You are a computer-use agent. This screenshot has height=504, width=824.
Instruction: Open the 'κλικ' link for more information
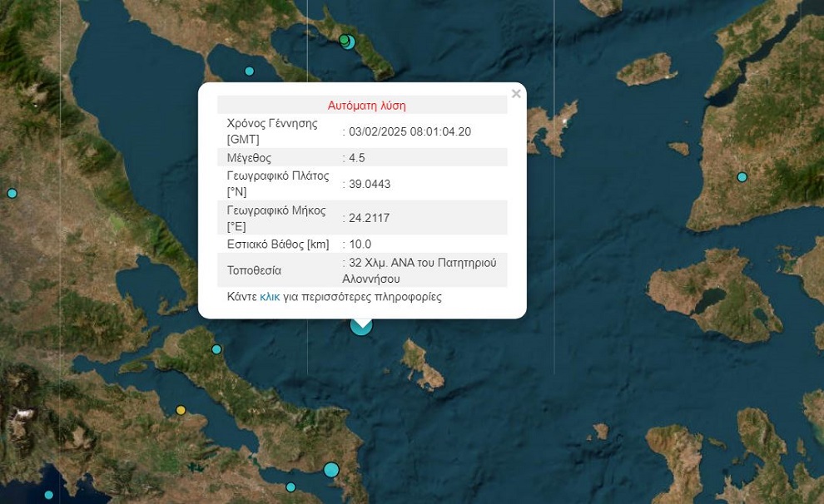[270, 297]
